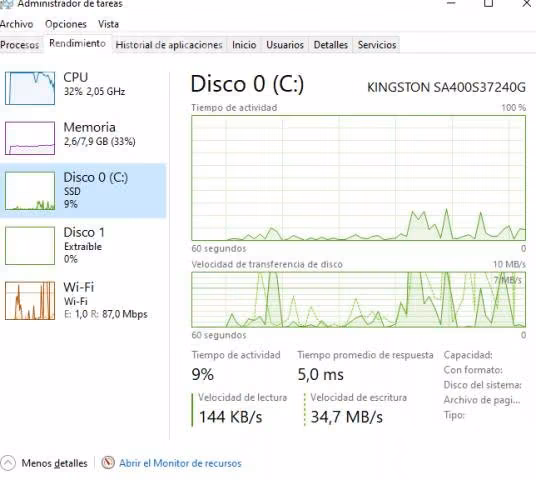Go to the Usuarios tab
This screenshot has height=480, width=536.
285,45
